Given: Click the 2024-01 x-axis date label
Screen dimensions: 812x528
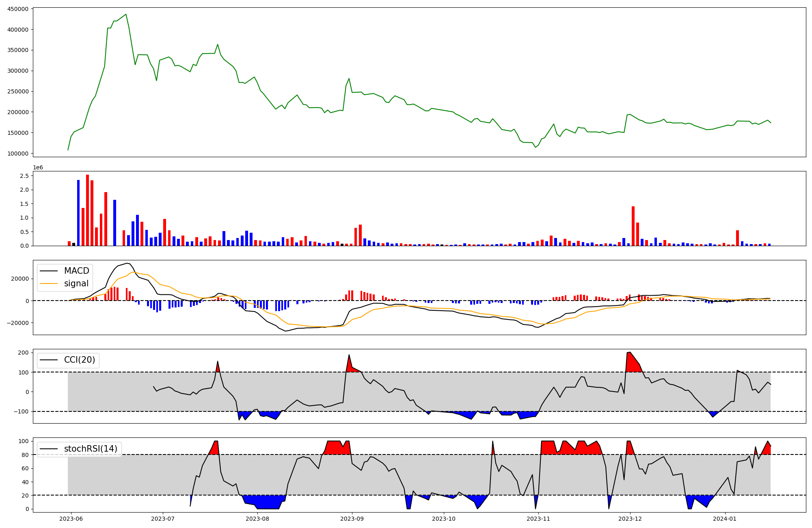Looking at the screenshot, I should [x=725, y=519].
